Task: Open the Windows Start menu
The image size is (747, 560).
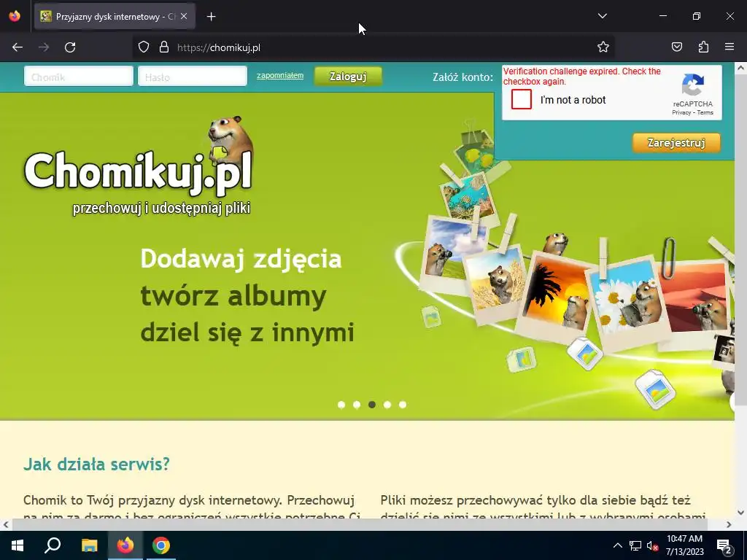Action: pyautogui.click(x=18, y=545)
